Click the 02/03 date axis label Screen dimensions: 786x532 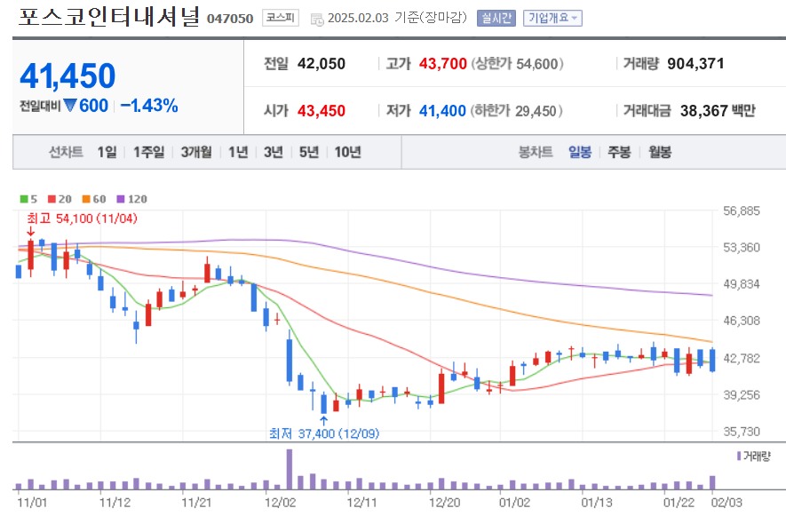(726, 502)
